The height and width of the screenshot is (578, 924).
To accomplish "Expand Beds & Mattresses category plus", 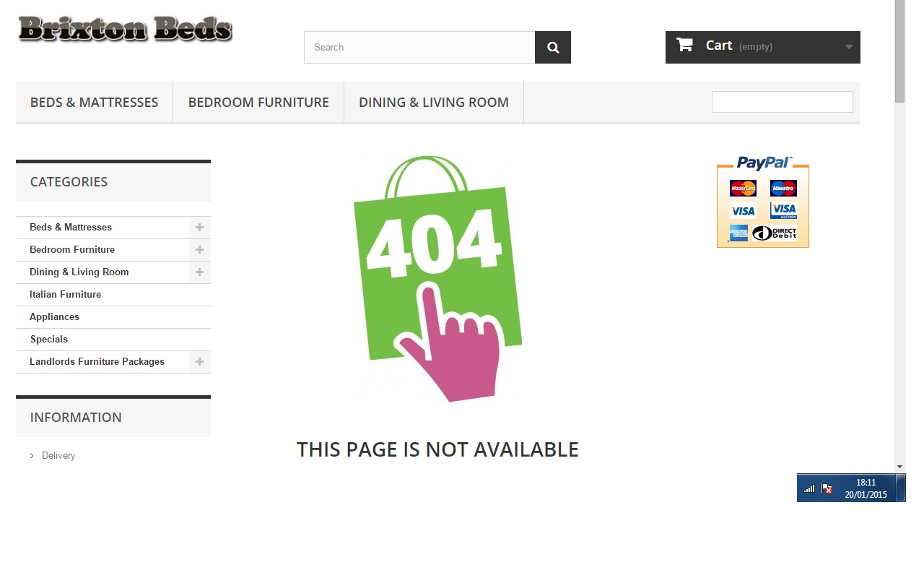I will tap(200, 227).
